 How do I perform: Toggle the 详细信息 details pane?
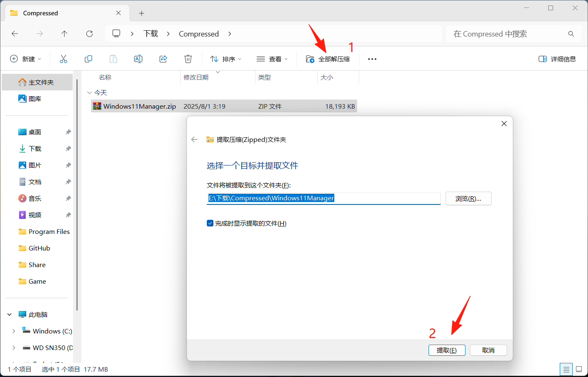pos(557,59)
